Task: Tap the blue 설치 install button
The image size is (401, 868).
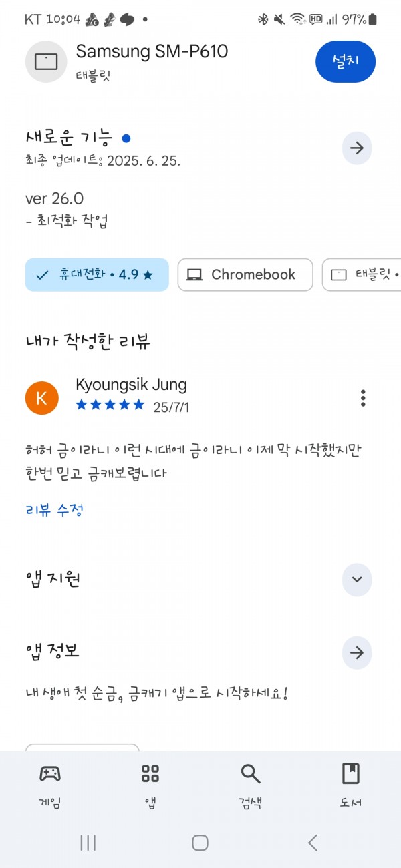Action: (346, 61)
